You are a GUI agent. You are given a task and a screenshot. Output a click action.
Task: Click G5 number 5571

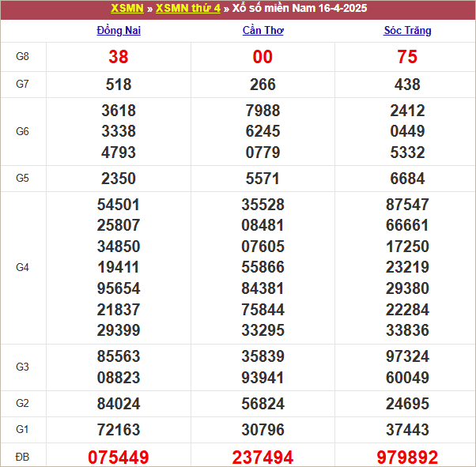pos(263,179)
